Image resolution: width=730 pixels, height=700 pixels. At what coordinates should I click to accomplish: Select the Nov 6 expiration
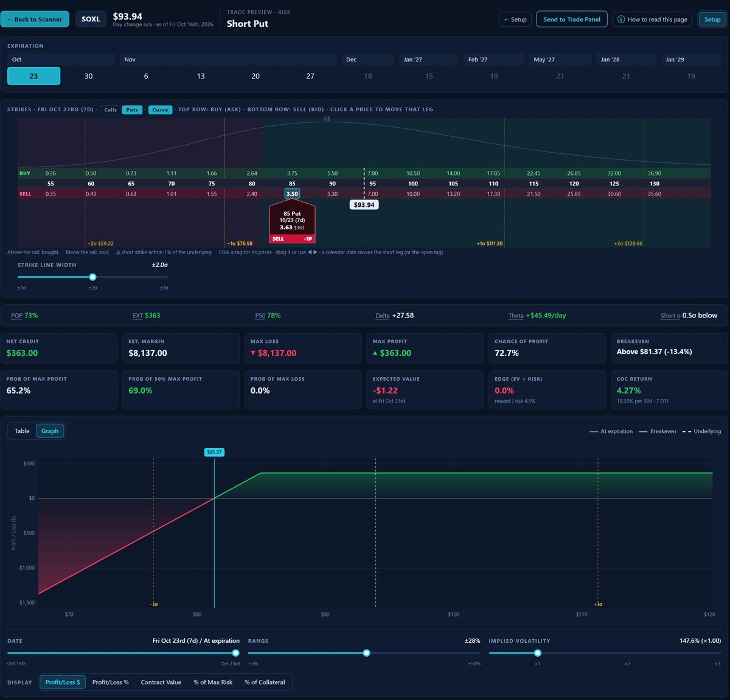tap(146, 76)
